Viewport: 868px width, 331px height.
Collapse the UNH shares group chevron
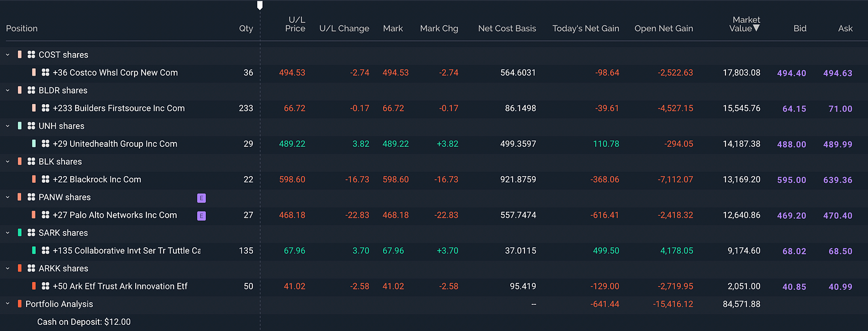click(8, 126)
